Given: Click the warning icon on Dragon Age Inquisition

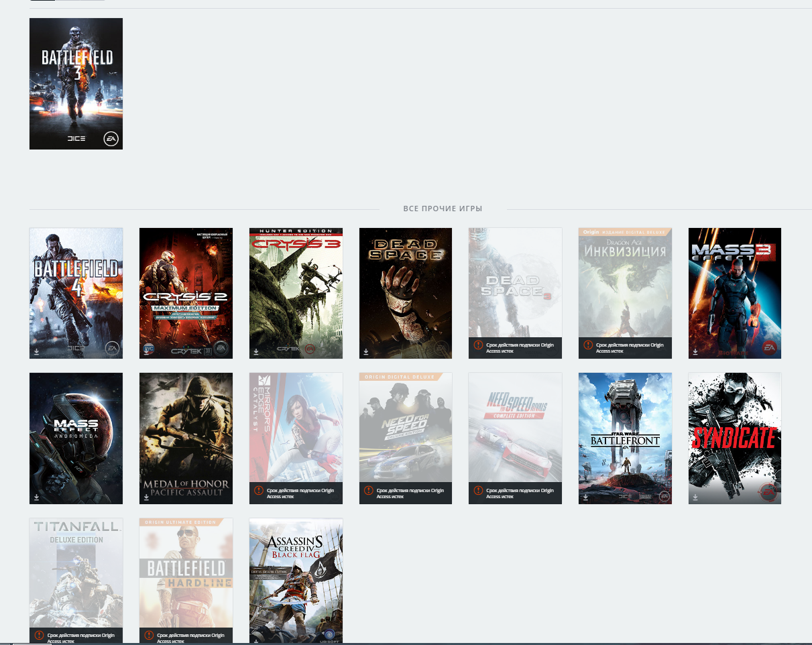Looking at the screenshot, I should coord(588,345).
